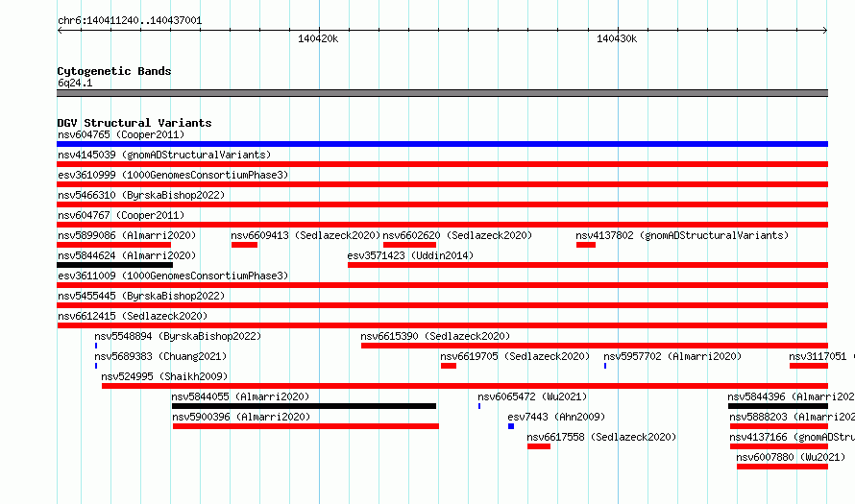Image resolution: width=855 pixels, height=504 pixels.
Task: Click the nsv5899086 (Almarri2020) label
Action: (x=127, y=235)
